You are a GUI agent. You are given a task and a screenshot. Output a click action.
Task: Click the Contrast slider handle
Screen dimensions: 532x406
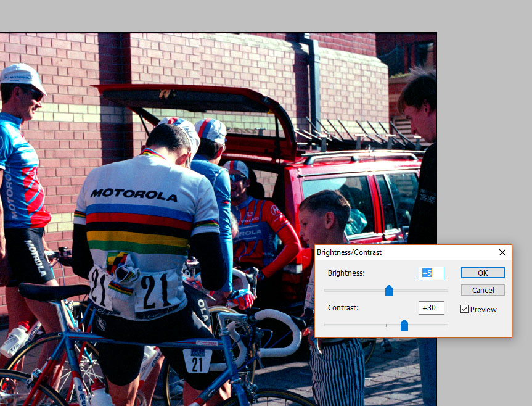point(404,325)
